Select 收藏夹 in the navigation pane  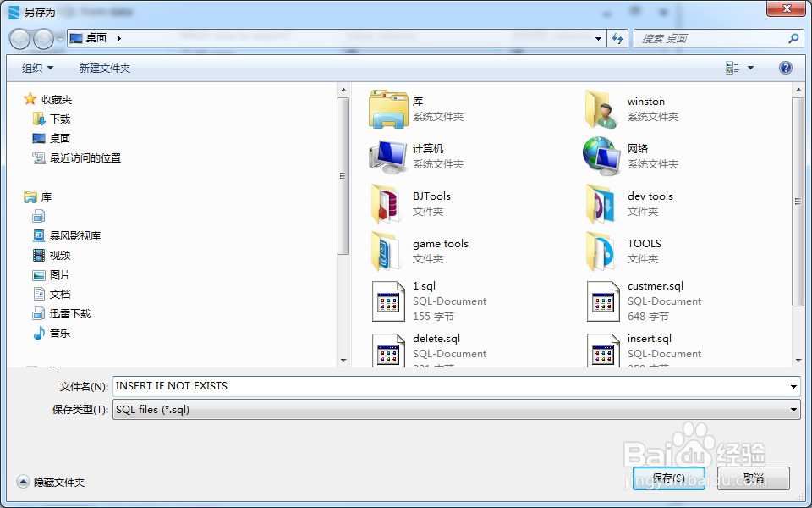pos(47,99)
